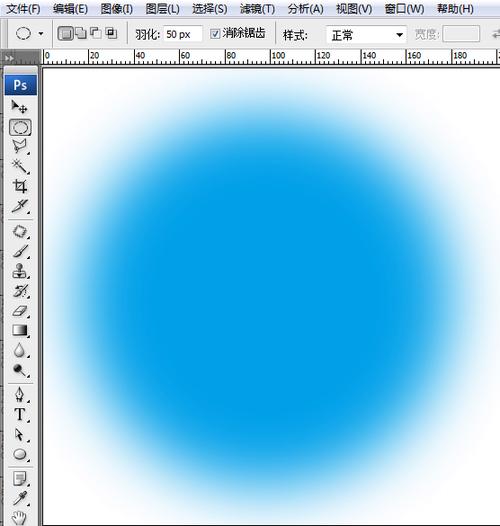The image size is (500, 526).
Task: Open the 样式 style dropdown
Action: click(366, 35)
